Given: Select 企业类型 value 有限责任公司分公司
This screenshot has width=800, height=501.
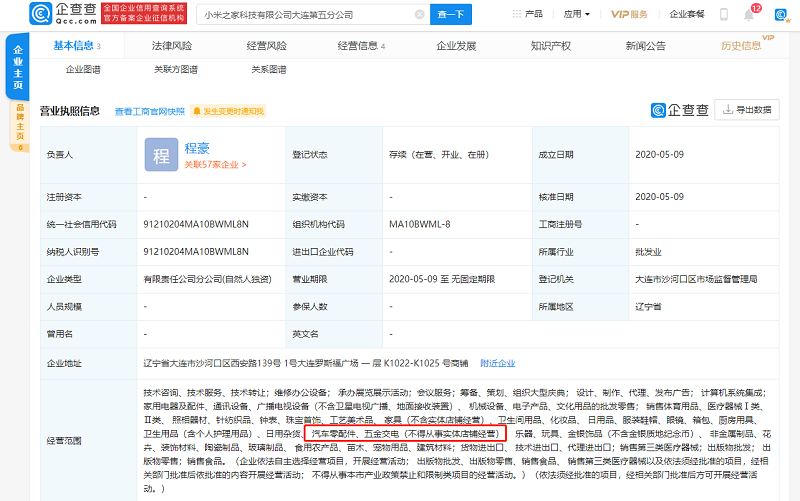Looking at the screenshot, I should (x=207, y=279).
